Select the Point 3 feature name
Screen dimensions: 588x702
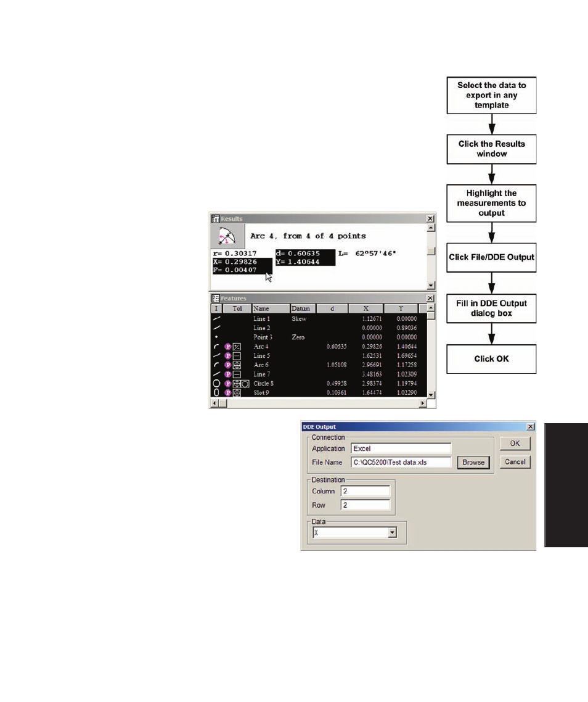pyautogui.click(x=263, y=337)
